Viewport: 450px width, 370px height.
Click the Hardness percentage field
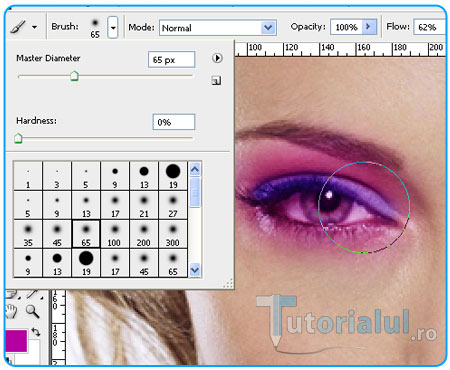coord(174,122)
